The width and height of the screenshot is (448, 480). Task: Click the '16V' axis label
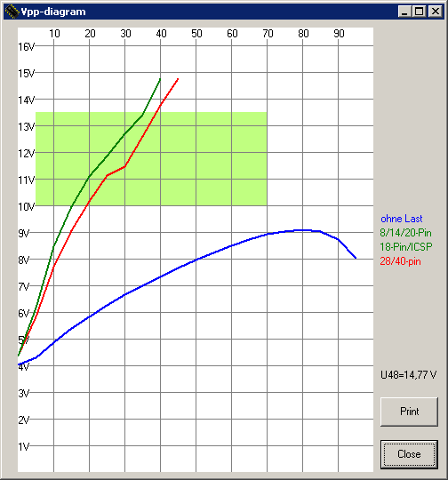pos(27,47)
